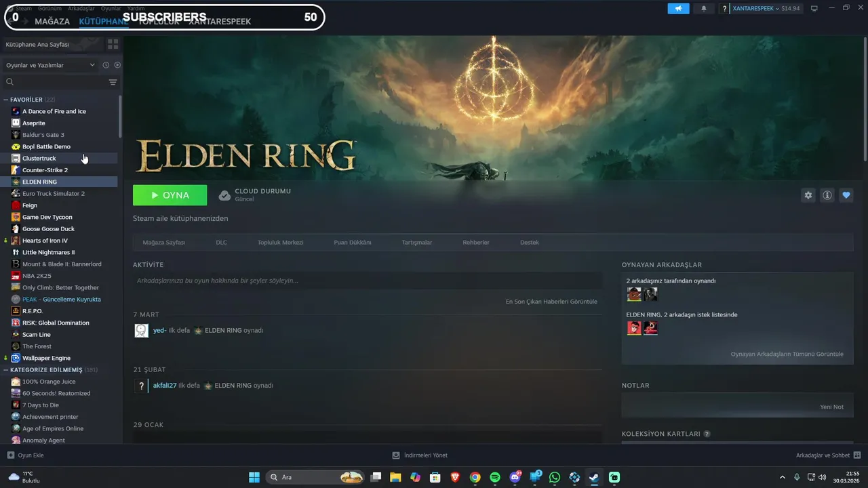Open Spotify from the taskbar
This screenshot has width=868, height=488.
pyautogui.click(x=495, y=477)
